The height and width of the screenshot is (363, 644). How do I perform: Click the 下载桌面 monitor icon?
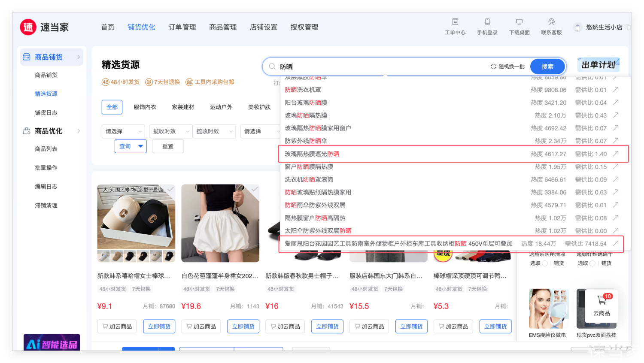coord(519,22)
